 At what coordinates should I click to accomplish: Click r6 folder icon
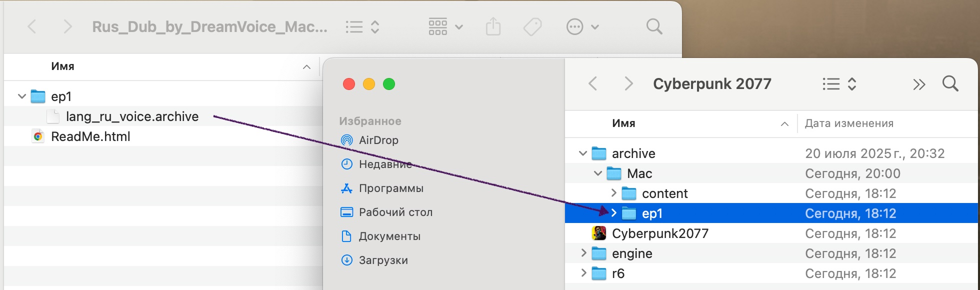pos(599,273)
